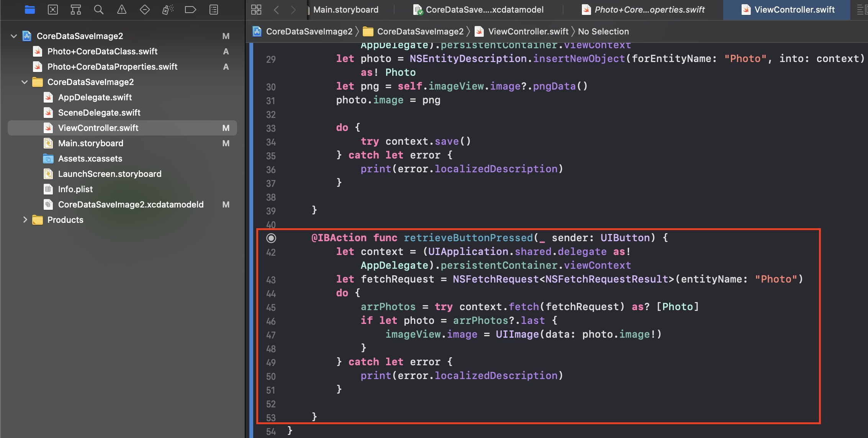Screen dimensions: 868x438
Task: Open the Find navigator magnifier icon
Action: (99, 10)
